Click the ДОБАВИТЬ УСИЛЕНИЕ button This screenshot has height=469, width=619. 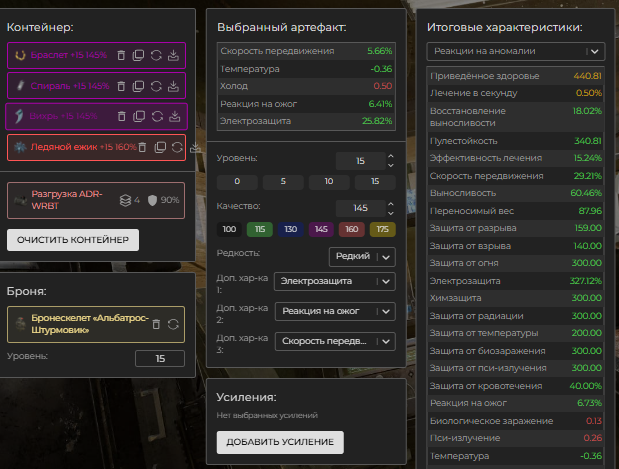(x=280, y=442)
